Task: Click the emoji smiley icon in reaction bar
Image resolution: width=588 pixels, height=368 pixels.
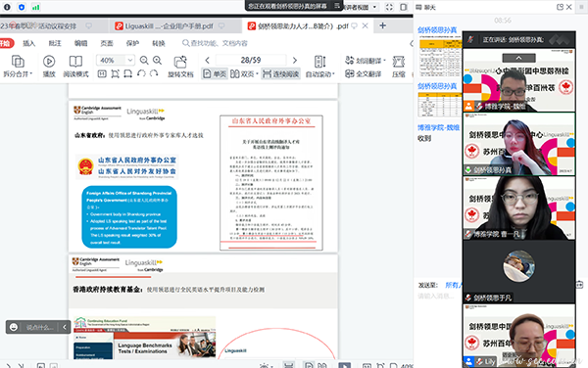Action: [x=14, y=327]
